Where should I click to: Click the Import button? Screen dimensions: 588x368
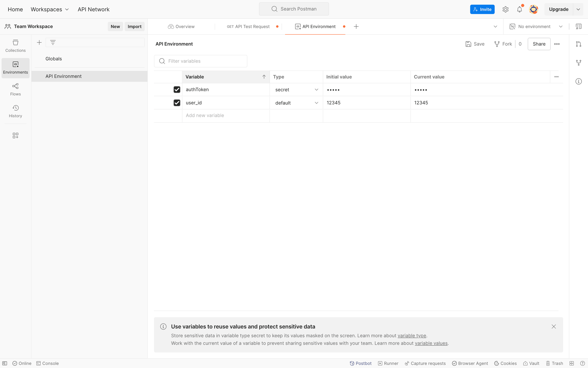[x=134, y=26]
